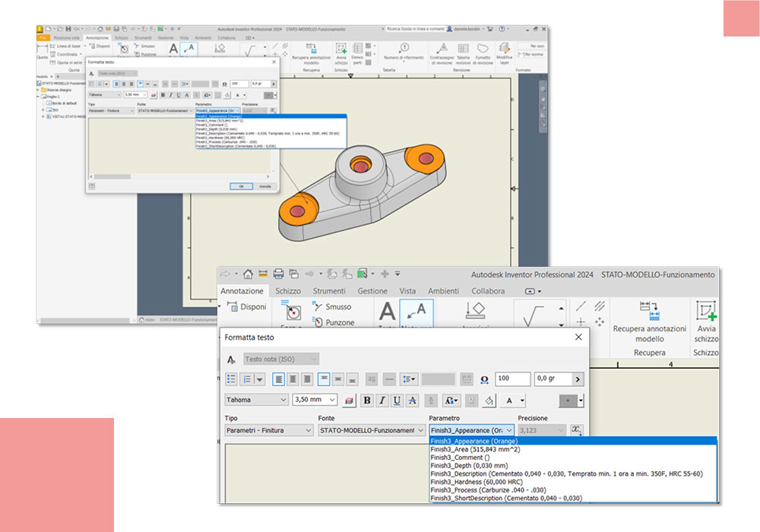
Task: Enable Underline in the enlarged text format dialog
Action: point(397,401)
